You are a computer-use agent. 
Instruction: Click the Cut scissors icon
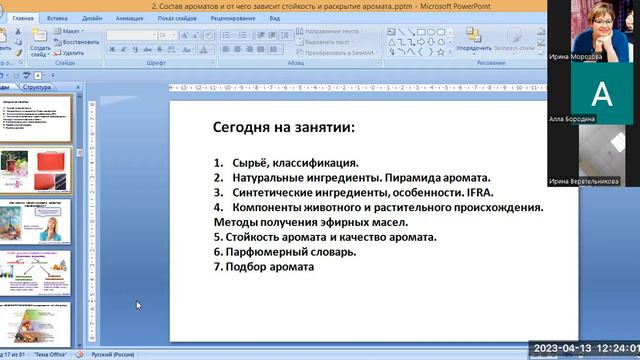pos(18,31)
